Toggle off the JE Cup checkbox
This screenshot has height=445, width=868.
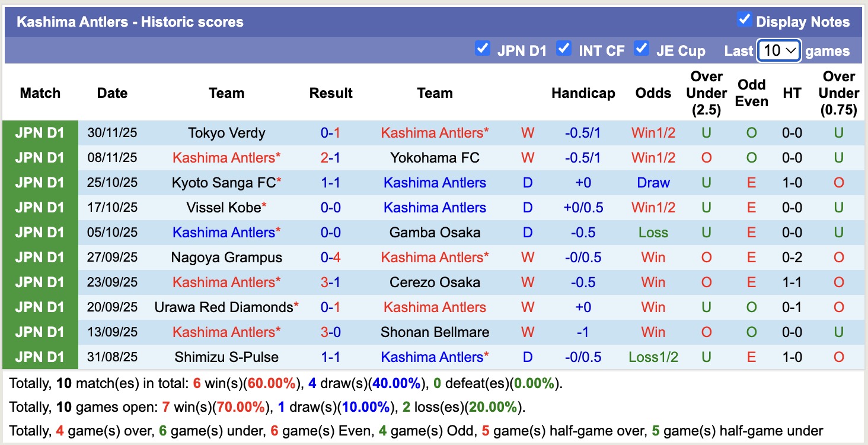[x=642, y=49]
